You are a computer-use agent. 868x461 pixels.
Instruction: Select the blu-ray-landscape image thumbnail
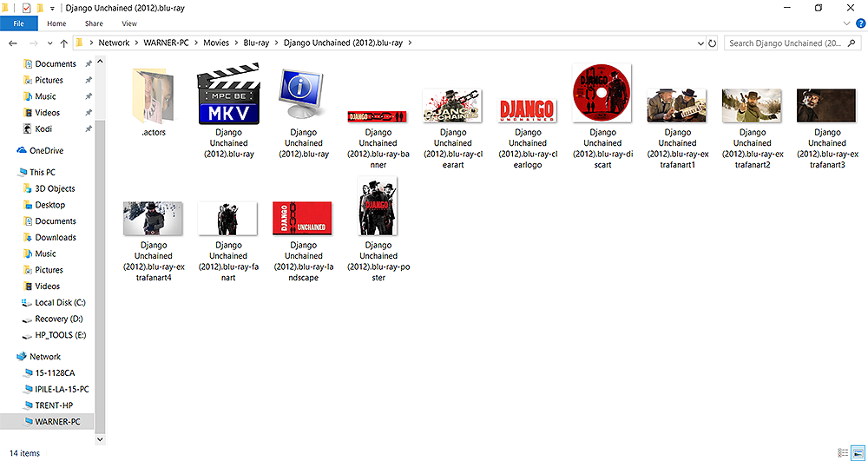pos(303,219)
